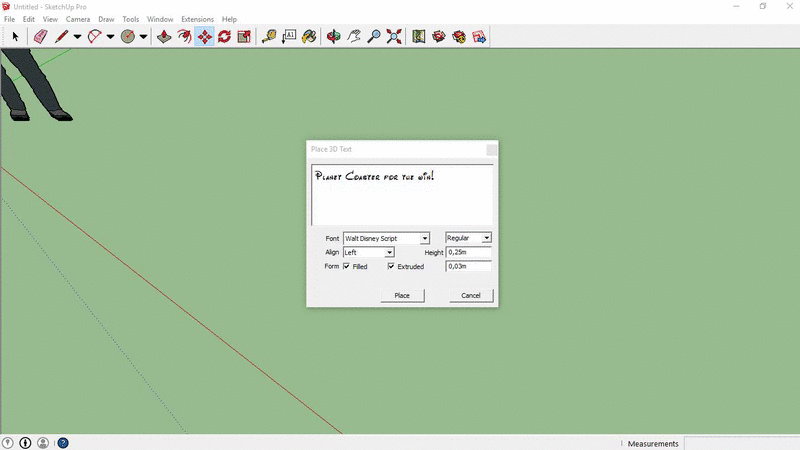Select the Zoom Extents tool
800x450 pixels.
pyautogui.click(x=394, y=36)
